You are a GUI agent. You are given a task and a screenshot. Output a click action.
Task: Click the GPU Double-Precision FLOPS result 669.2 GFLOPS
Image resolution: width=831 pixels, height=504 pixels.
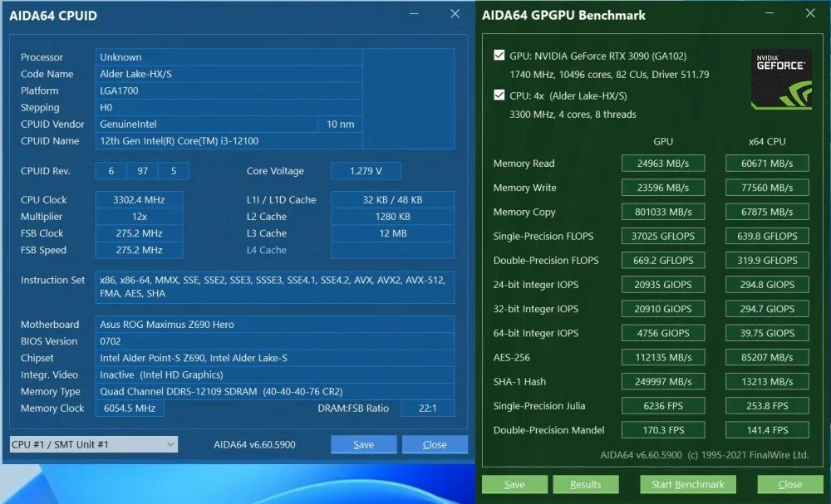663,261
